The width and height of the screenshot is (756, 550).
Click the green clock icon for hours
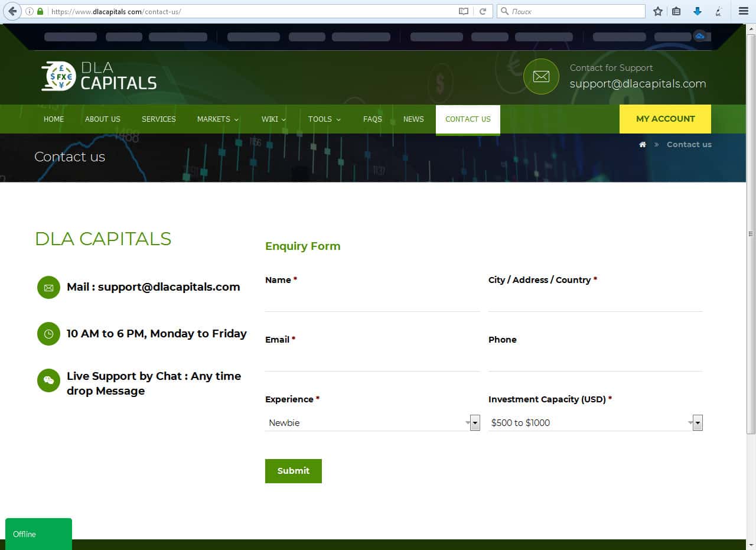click(48, 334)
